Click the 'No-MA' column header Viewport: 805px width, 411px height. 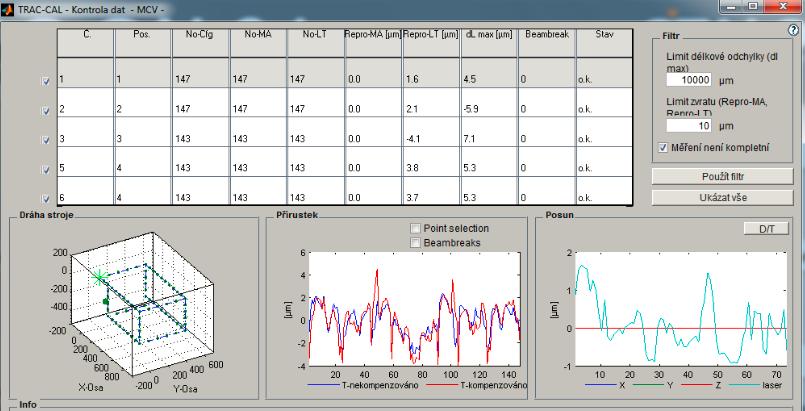pos(258,43)
